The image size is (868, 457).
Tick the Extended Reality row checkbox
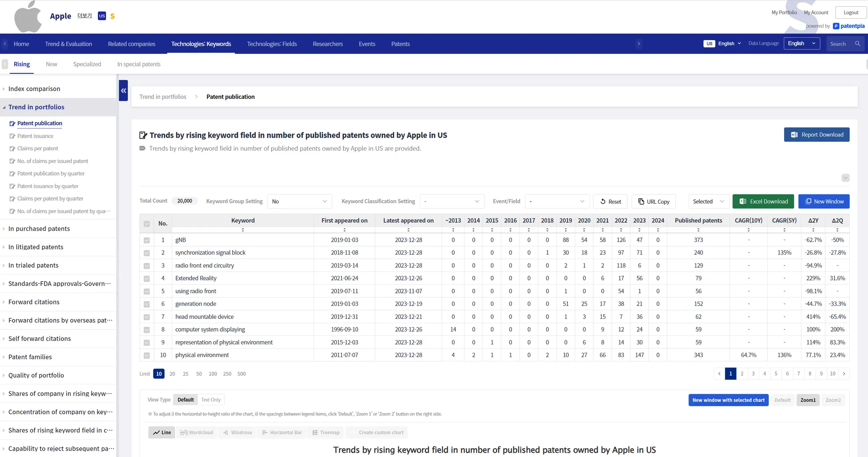(147, 279)
